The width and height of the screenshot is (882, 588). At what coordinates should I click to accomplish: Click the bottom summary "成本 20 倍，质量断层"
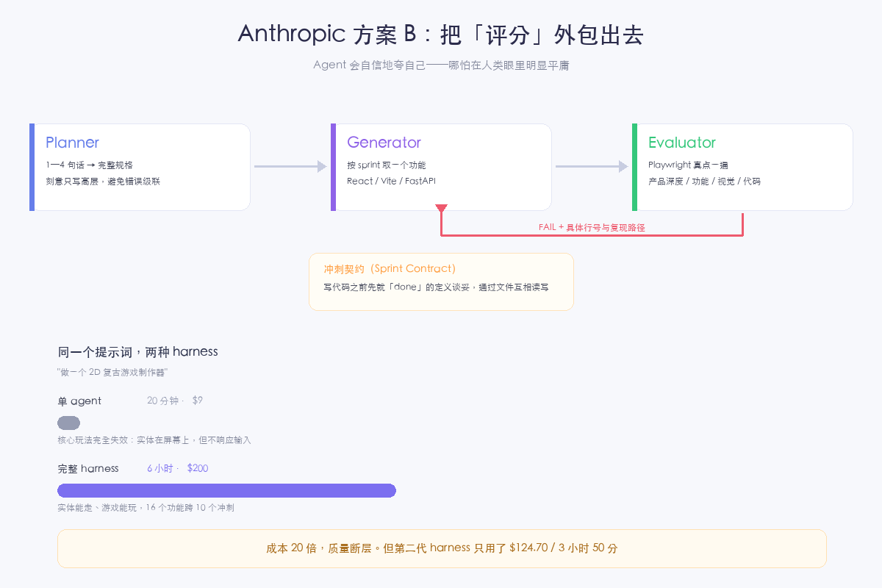coord(442,548)
